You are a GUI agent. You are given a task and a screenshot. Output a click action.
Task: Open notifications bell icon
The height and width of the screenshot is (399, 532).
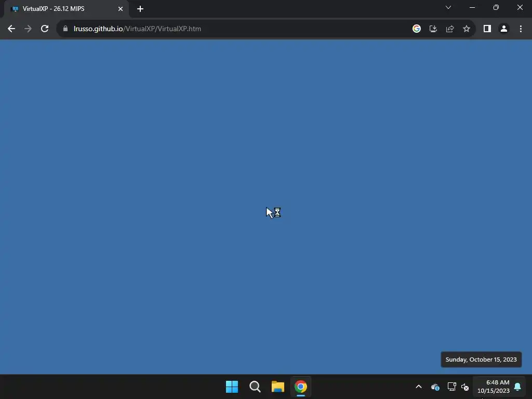click(518, 387)
